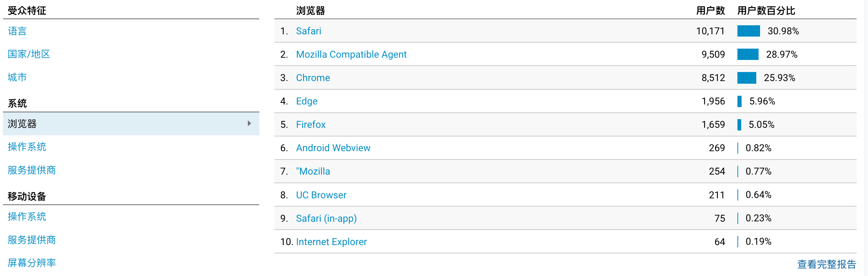Open the 查看完整报告 full report link
The width and height of the screenshot is (868, 276).
(826, 264)
